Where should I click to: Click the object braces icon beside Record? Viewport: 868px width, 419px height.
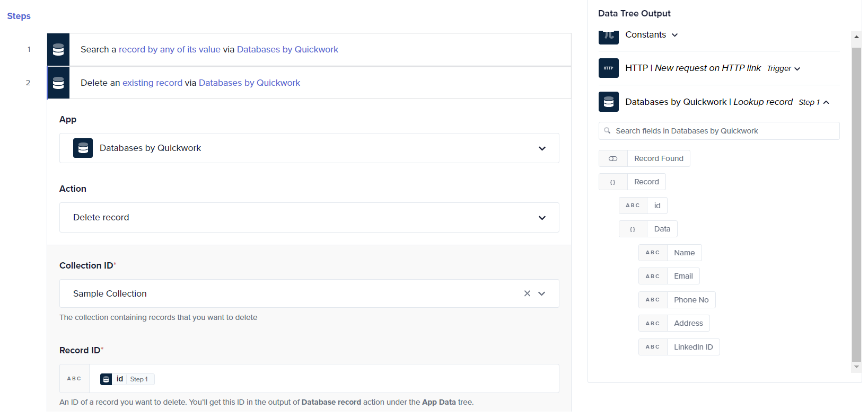pos(613,182)
